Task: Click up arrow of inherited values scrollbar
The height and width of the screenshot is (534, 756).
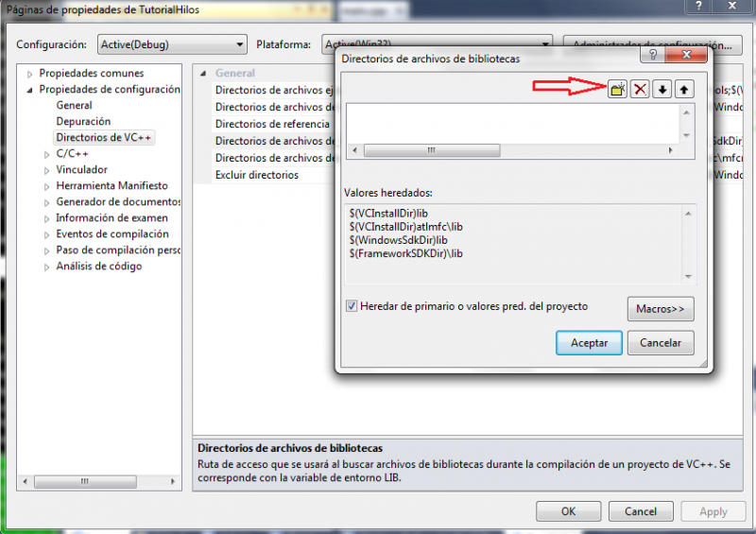Action: pyautogui.click(x=689, y=214)
